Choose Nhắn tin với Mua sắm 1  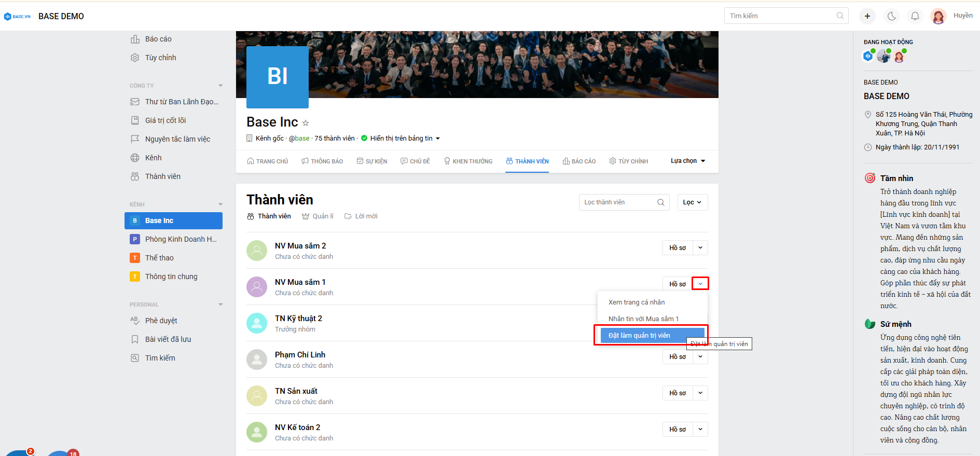point(644,319)
